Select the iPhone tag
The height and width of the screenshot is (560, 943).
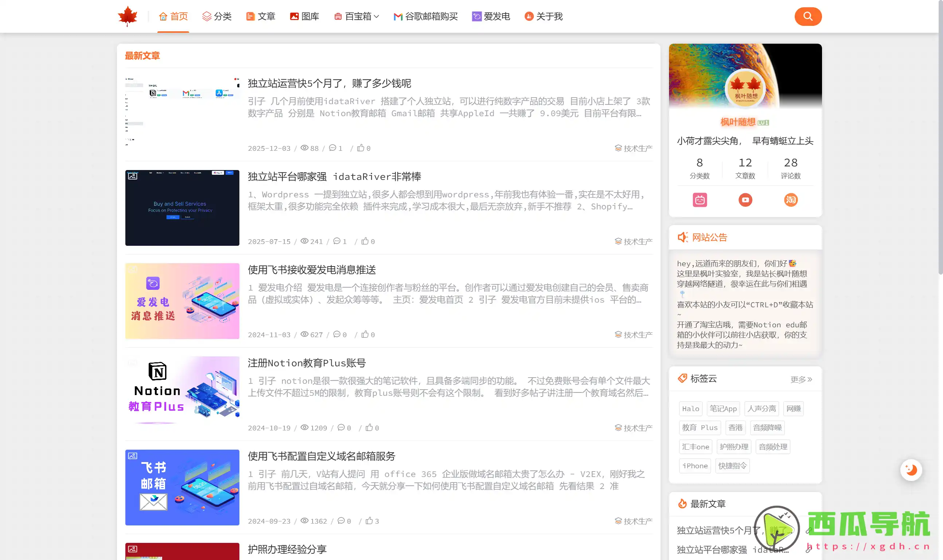click(694, 466)
